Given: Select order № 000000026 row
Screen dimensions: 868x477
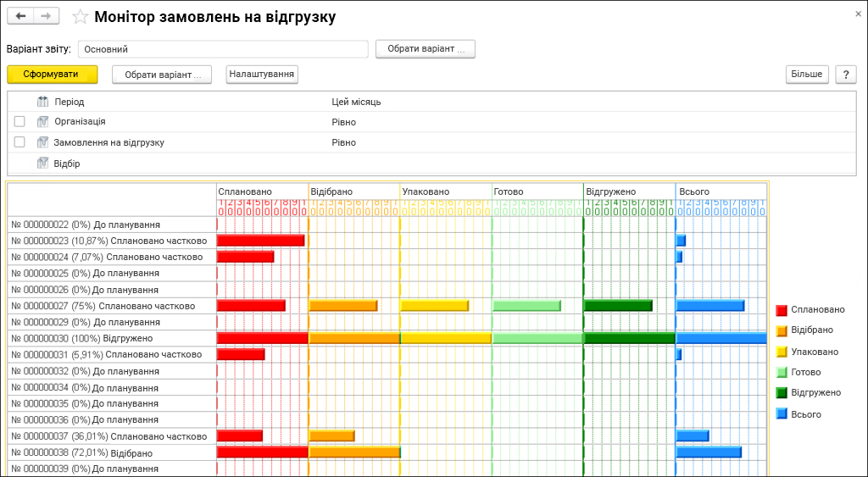Looking at the screenshot, I should (113, 290).
